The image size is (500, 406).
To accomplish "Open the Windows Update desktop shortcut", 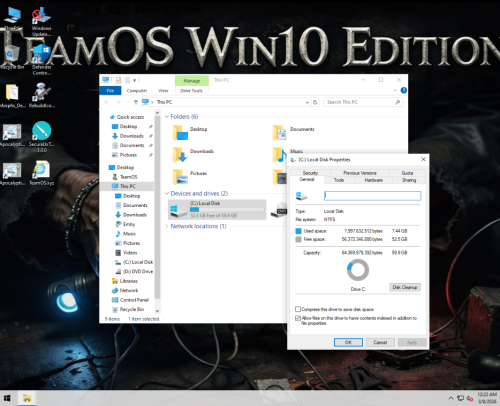I will (x=41, y=22).
